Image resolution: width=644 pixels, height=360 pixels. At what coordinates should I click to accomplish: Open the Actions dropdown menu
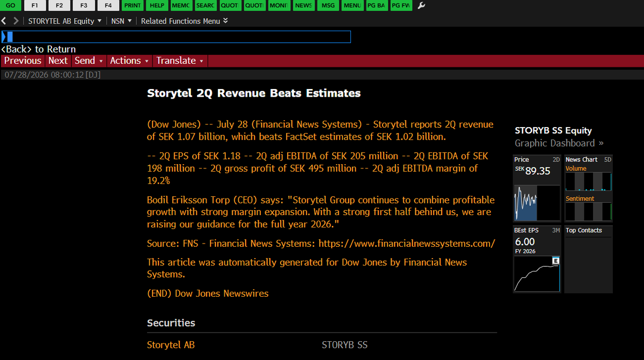click(129, 61)
